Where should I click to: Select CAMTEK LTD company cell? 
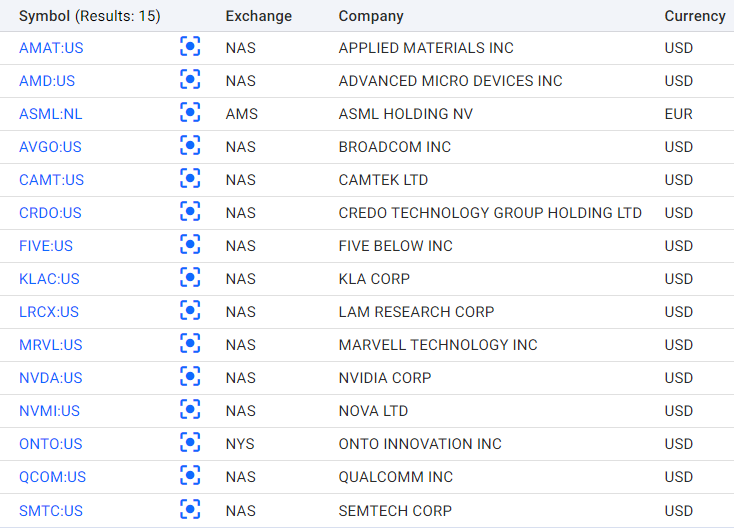pos(383,180)
